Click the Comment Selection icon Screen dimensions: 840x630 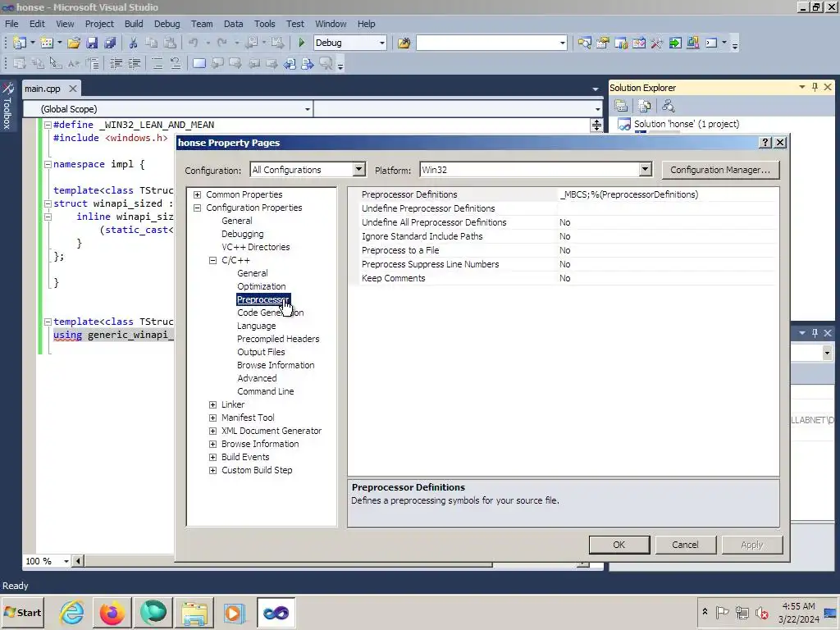click(x=157, y=64)
